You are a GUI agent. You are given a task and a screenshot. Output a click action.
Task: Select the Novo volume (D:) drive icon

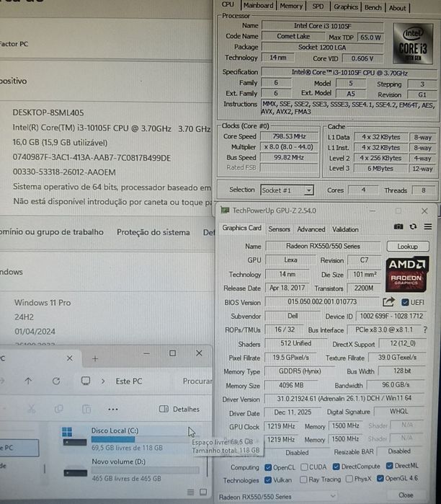(75, 472)
